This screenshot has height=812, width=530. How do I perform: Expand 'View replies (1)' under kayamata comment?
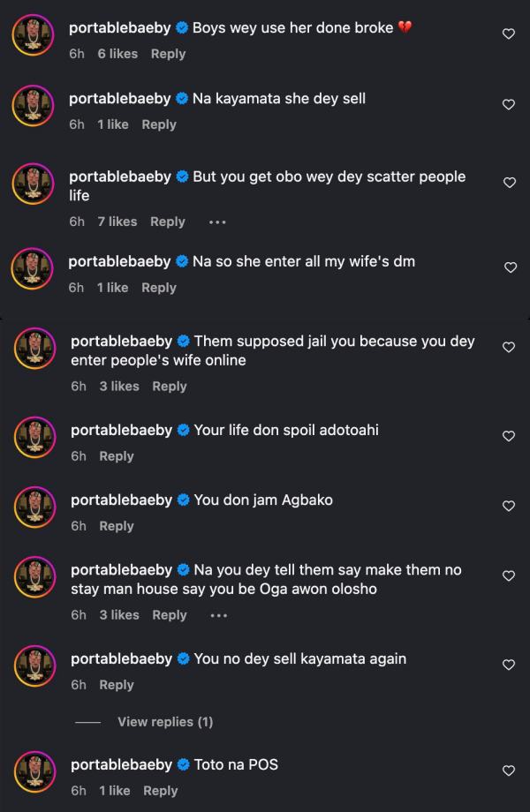pos(165,722)
